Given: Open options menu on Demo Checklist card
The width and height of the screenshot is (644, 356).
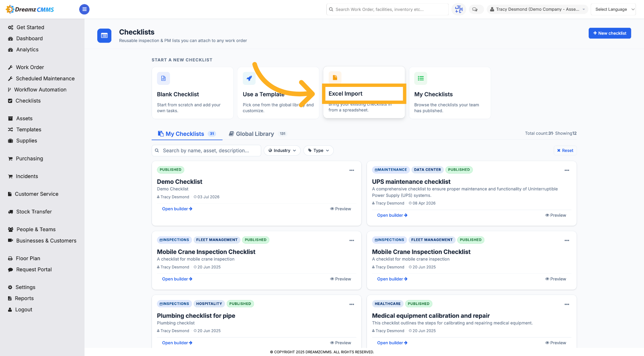Looking at the screenshot, I should [352, 170].
